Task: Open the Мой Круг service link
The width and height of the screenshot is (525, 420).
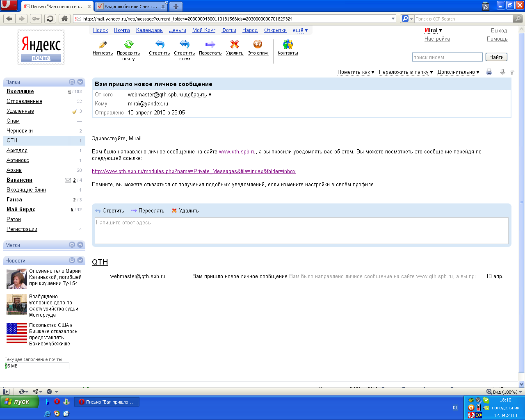Action: pos(204,30)
